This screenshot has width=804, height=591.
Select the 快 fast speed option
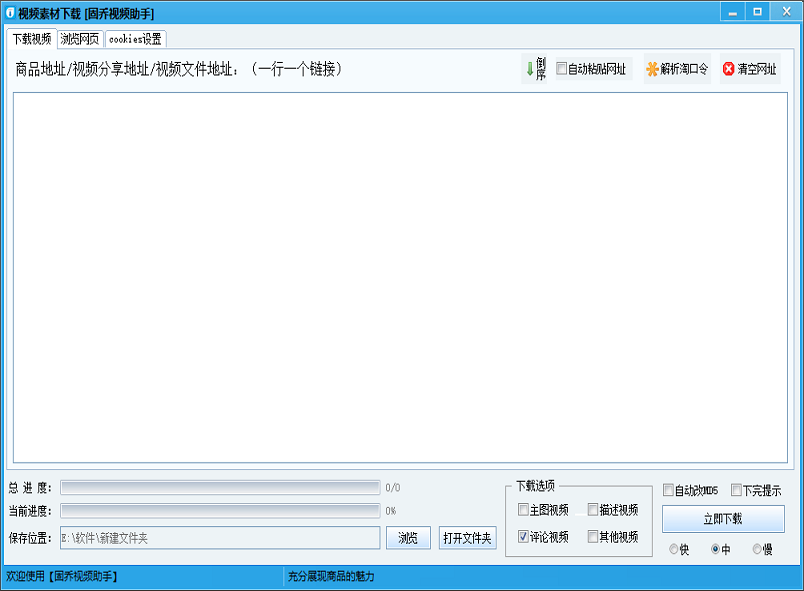[672, 550]
